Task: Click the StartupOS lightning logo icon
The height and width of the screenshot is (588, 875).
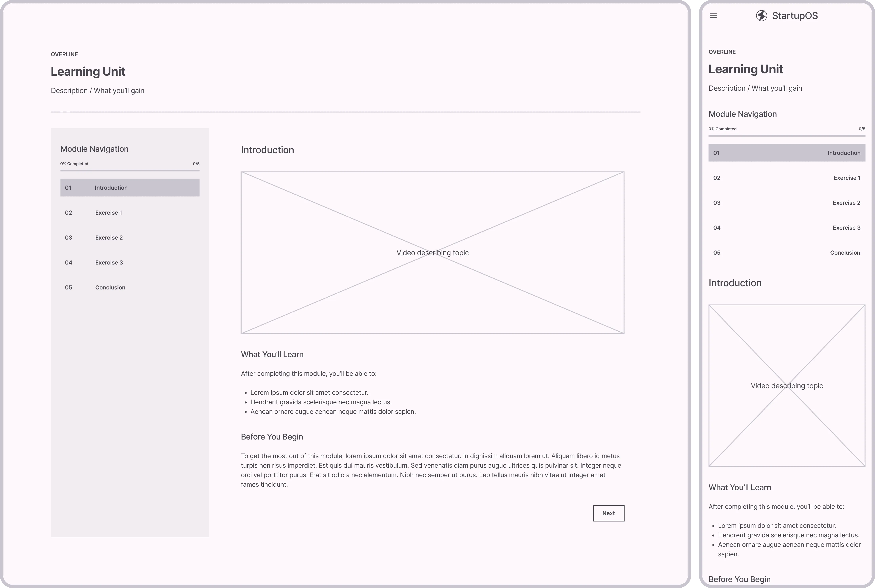Action: 761,16
